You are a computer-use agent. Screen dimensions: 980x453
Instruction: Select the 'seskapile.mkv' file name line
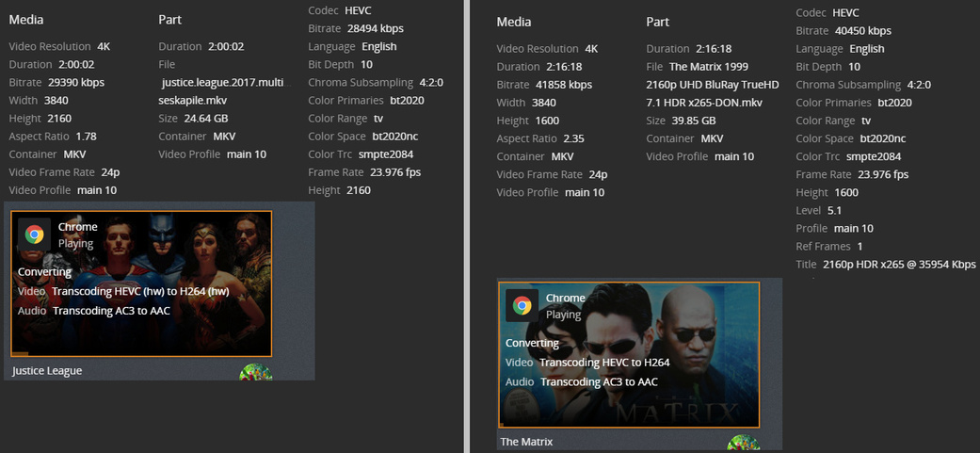pos(193,100)
